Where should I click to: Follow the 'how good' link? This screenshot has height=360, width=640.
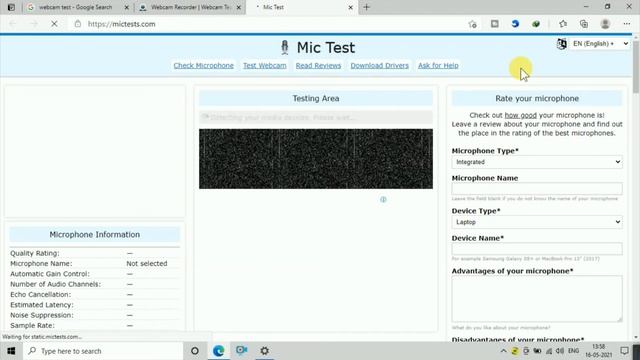point(520,115)
